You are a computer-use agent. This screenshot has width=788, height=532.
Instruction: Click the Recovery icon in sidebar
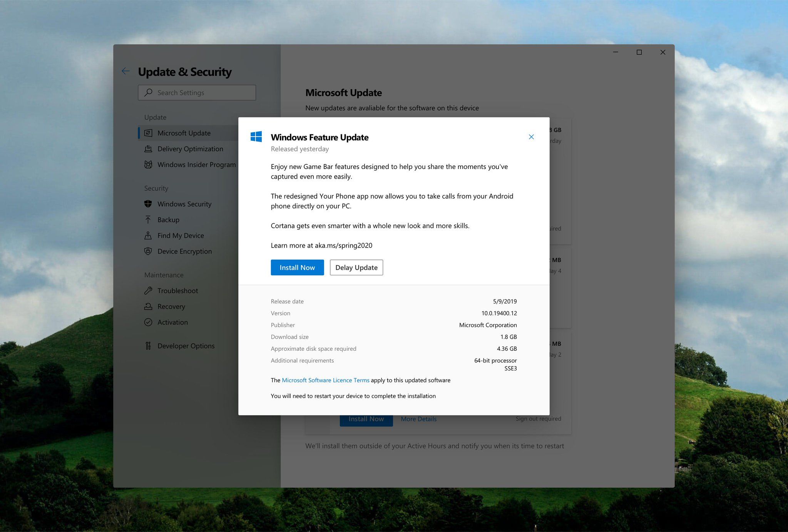[148, 306]
